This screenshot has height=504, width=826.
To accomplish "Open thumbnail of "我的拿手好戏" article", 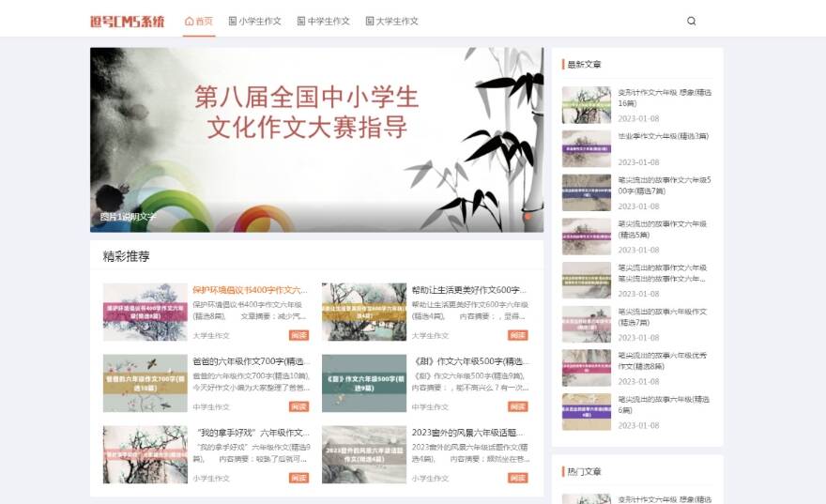I will click(145, 454).
